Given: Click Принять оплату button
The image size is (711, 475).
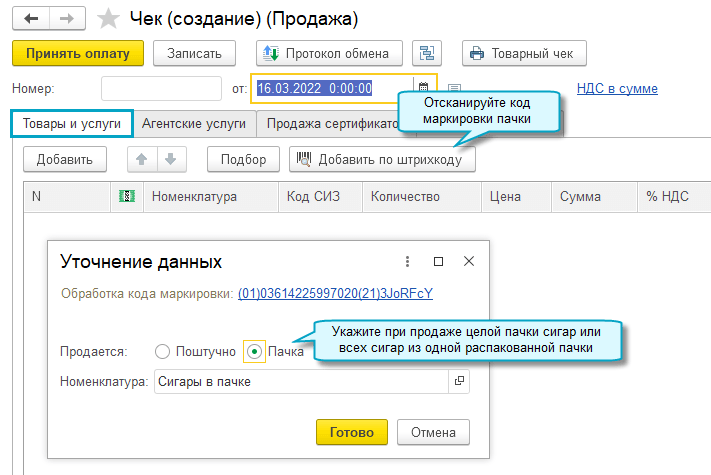Looking at the screenshot, I should pos(78,53).
